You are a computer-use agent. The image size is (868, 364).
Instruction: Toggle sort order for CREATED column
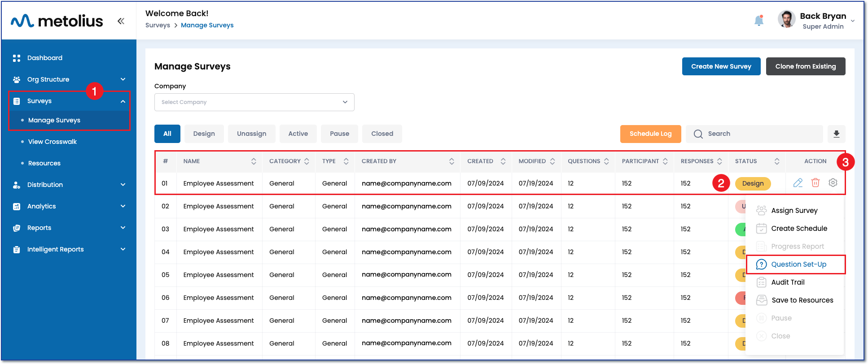(x=503, y=161)
